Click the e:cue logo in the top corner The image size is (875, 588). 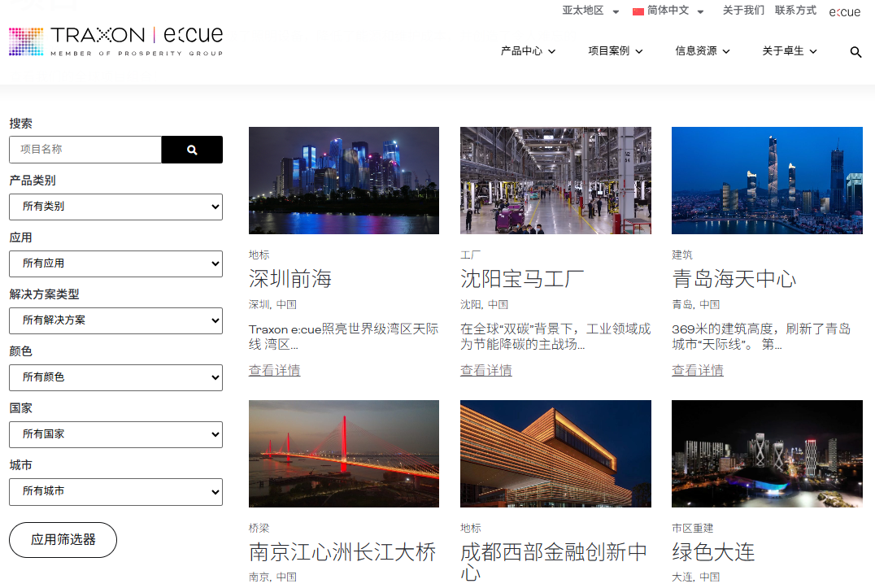(844, 11)
